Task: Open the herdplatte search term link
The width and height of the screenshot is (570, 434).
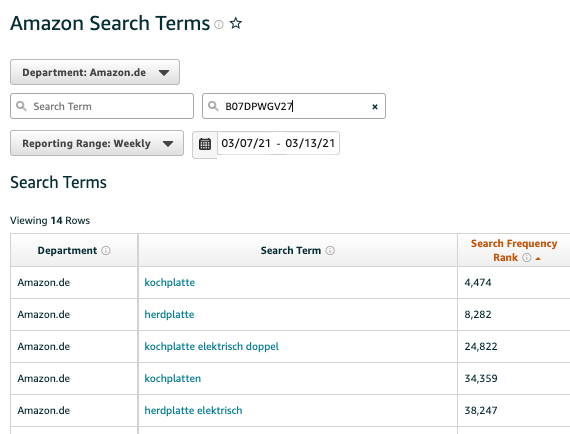Action: 169,314
